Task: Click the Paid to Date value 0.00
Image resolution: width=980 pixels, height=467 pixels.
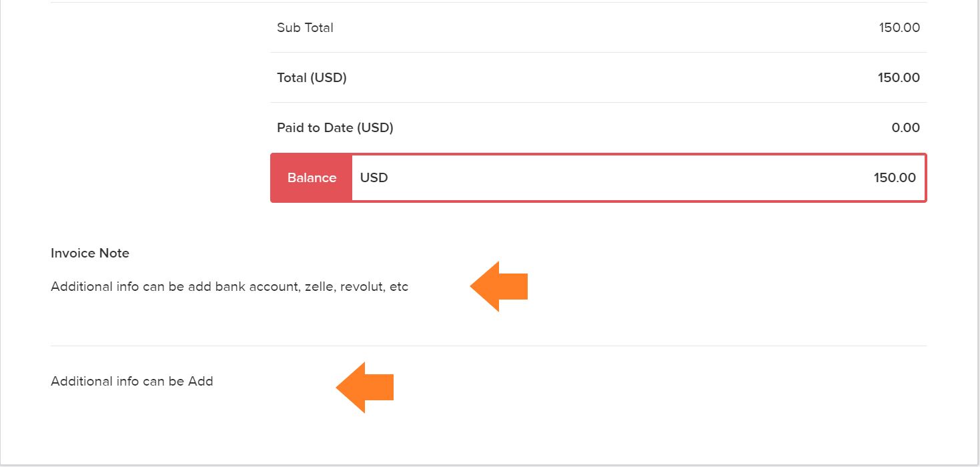Action: point(905,128)
